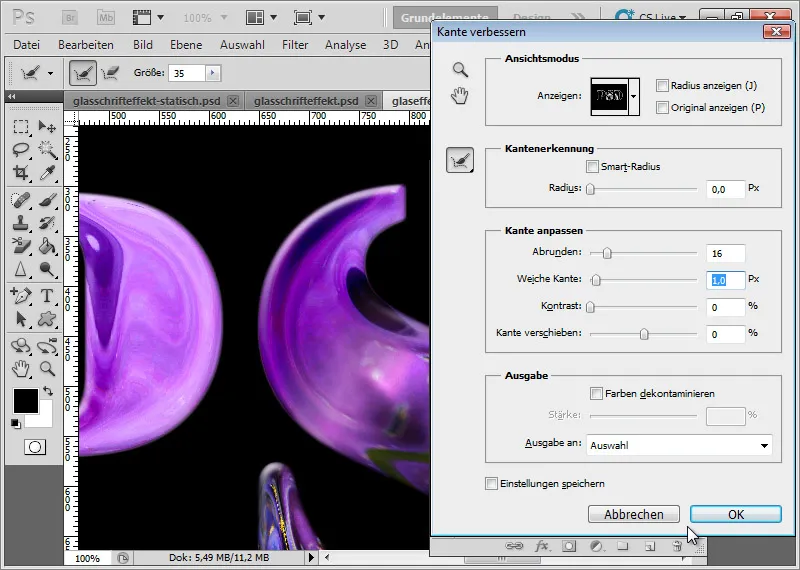Enable Smart-Radius checkbox
Image resolution: width=800 pixels, height=570 pixels.
592,166
